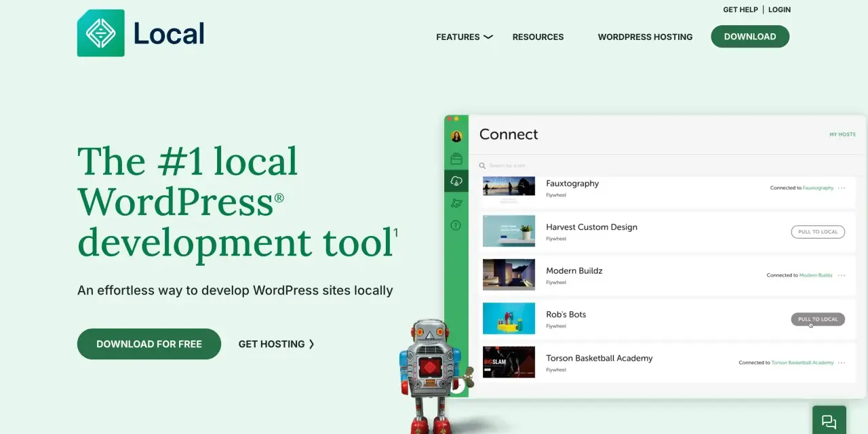The width and height of the screenshot is (868, 434).
Task: Open the Features menu
Action: 458,37
